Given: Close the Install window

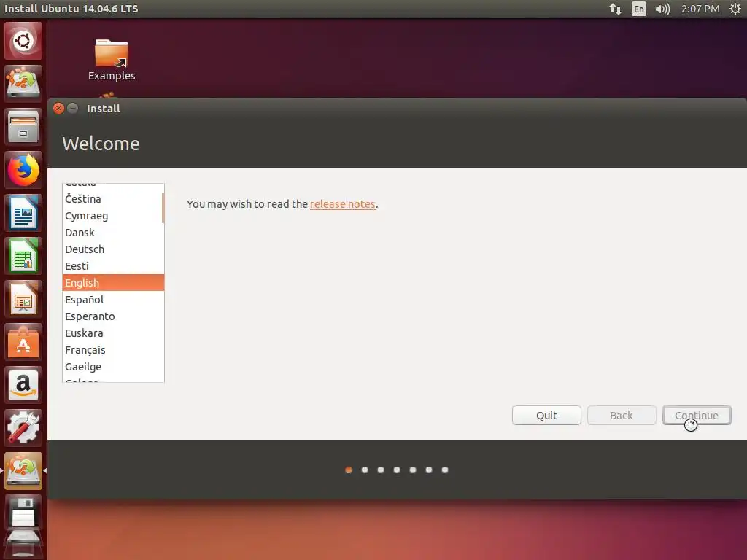Looking at the screenshot, I should point(58,109).
